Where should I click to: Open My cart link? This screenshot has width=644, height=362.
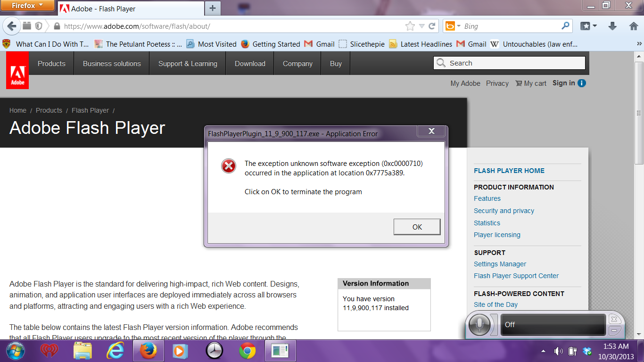tap(531, 83)
